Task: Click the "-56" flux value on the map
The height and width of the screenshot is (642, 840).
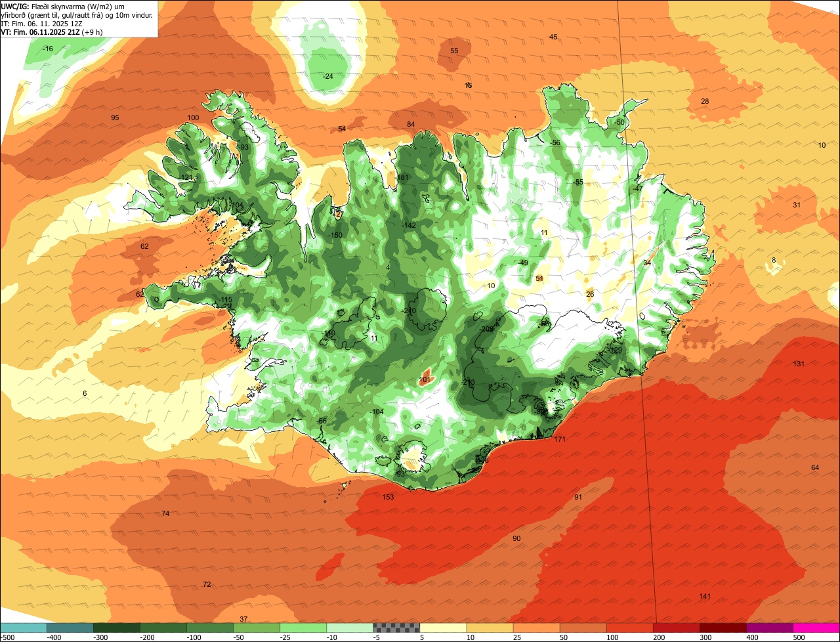Action: tap(555, 142)
